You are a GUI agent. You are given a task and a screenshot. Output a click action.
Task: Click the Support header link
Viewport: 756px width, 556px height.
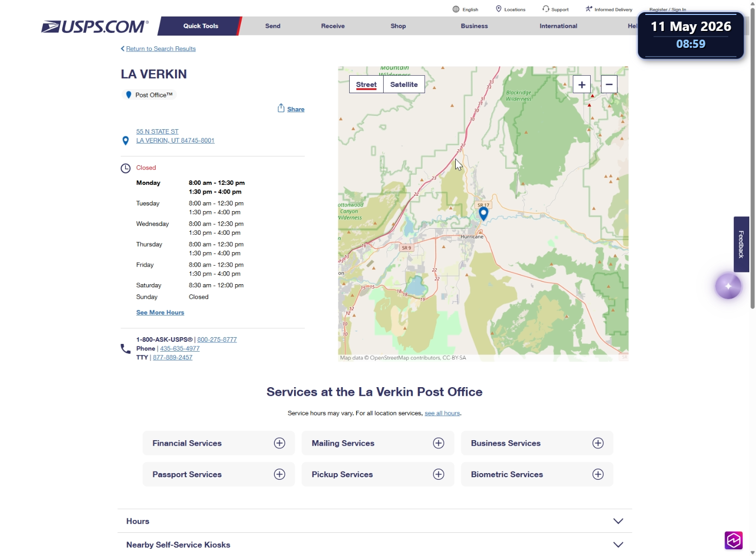point(560,10)
